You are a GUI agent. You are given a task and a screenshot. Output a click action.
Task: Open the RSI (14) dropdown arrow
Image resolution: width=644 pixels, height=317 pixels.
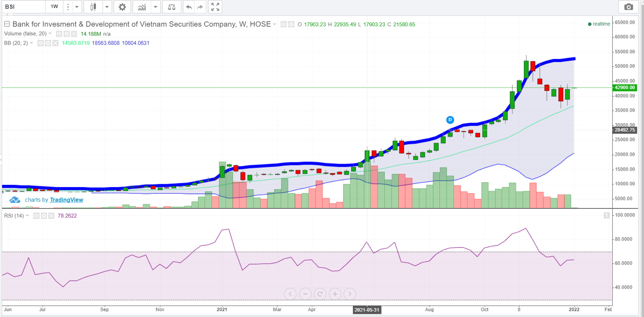point(27,216)
